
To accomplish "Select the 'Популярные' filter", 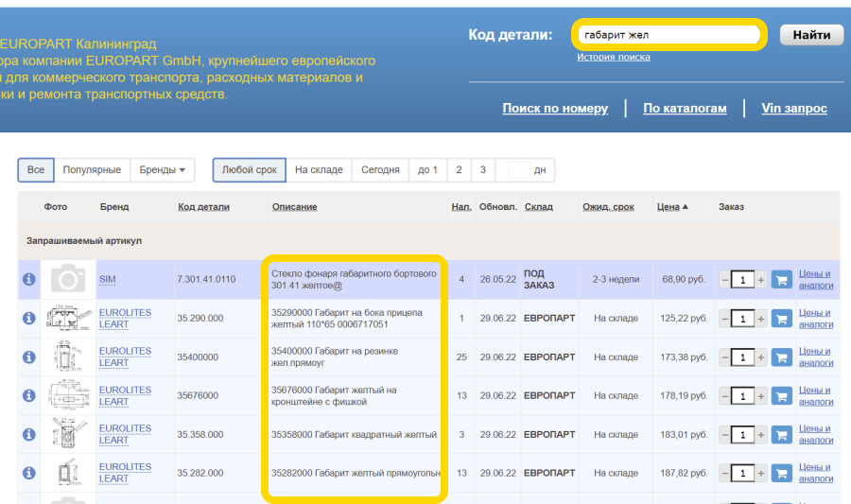I will pos(92,170).
